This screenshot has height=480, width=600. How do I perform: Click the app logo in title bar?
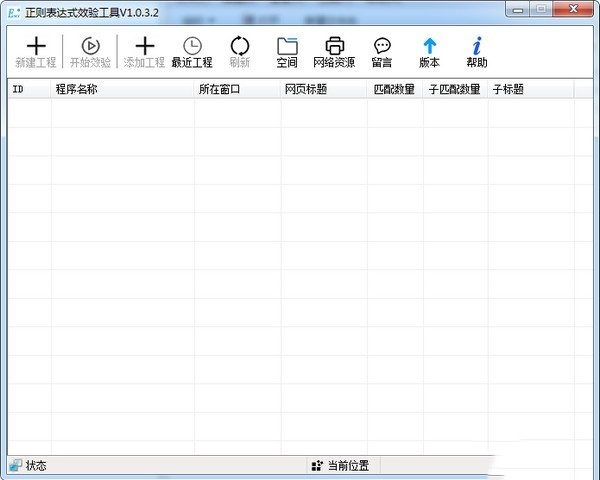tap(14, 13)
